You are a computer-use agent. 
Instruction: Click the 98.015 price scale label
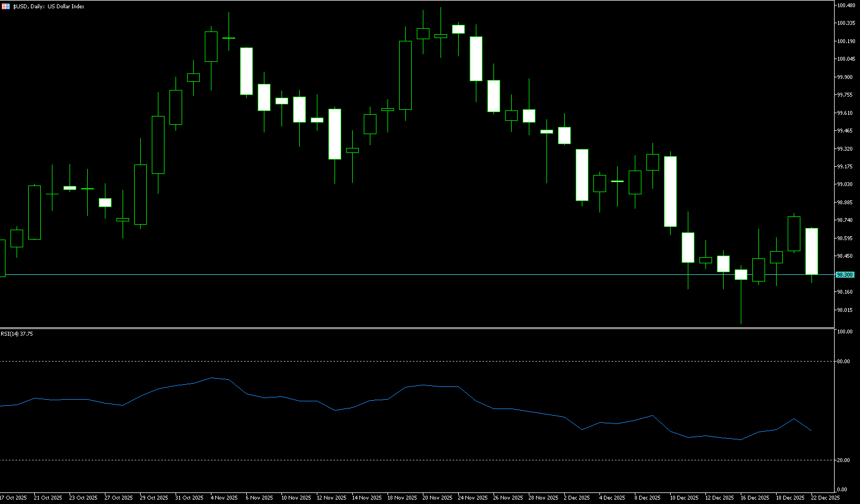coord(845,310)
